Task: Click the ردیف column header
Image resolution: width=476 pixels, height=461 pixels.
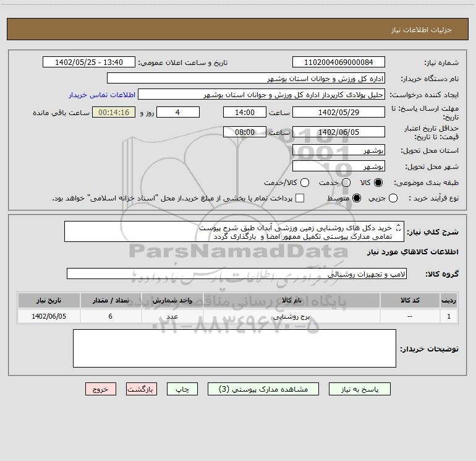Action: click(x=449, y=300)
